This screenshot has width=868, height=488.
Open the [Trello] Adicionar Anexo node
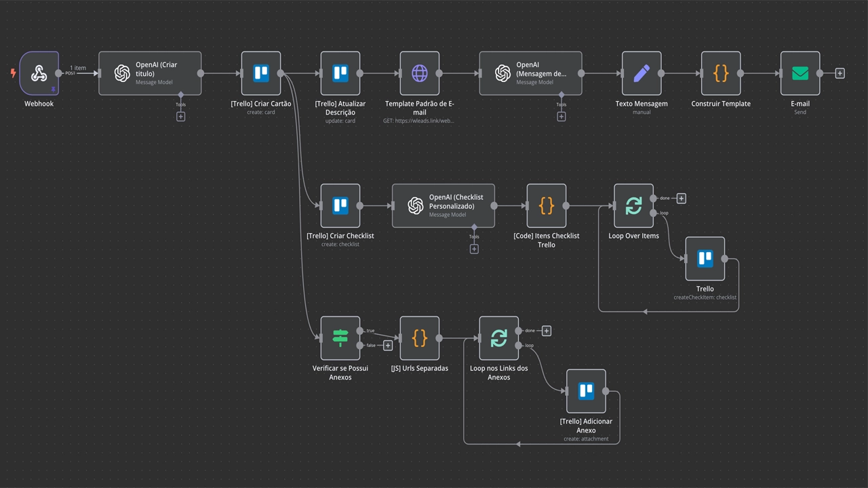pyautogui.click(x=586, y=390)
